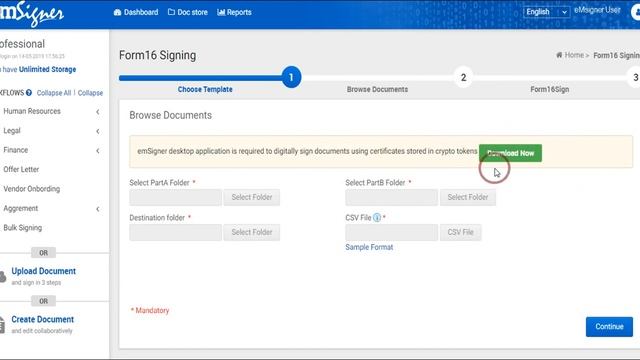Click the Collapse link beside Collapse All
The height and width of the screenshot is (360, 640).
(x=90, y=93)
